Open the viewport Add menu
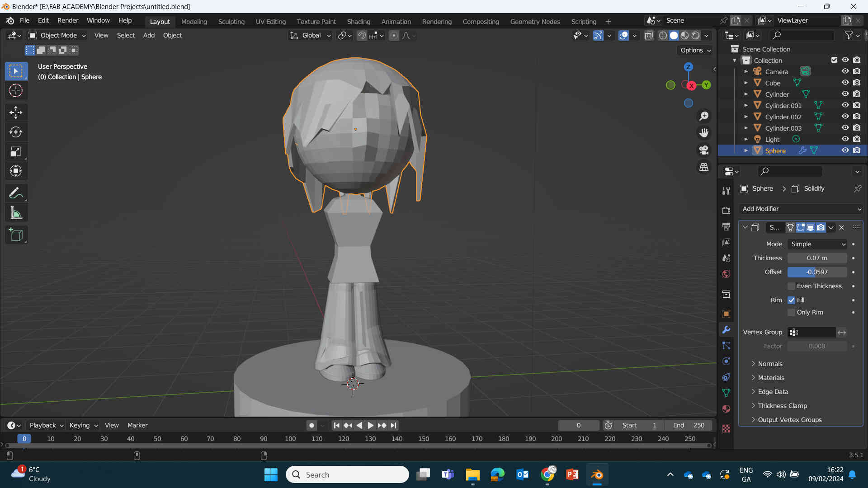The width and height of the screenshot is (868, 488). pyautogui.click(x=149, y=35)
